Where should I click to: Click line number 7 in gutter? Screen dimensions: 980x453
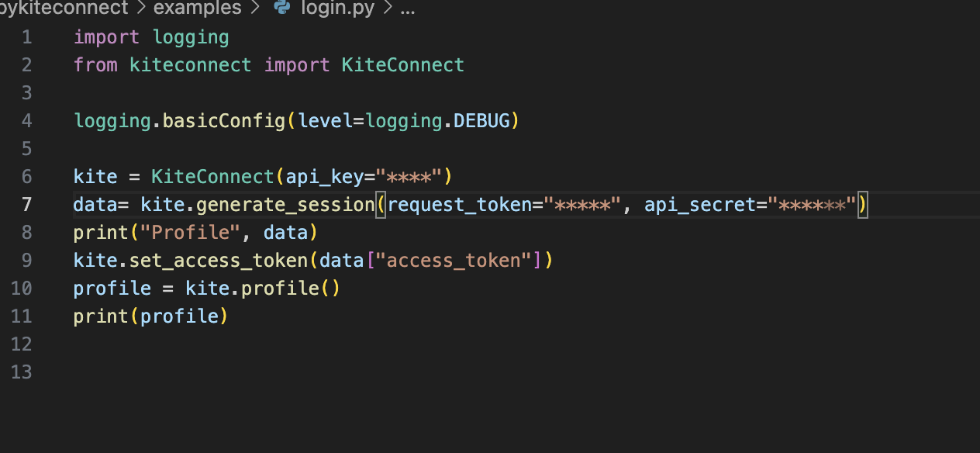click(27, 205)
